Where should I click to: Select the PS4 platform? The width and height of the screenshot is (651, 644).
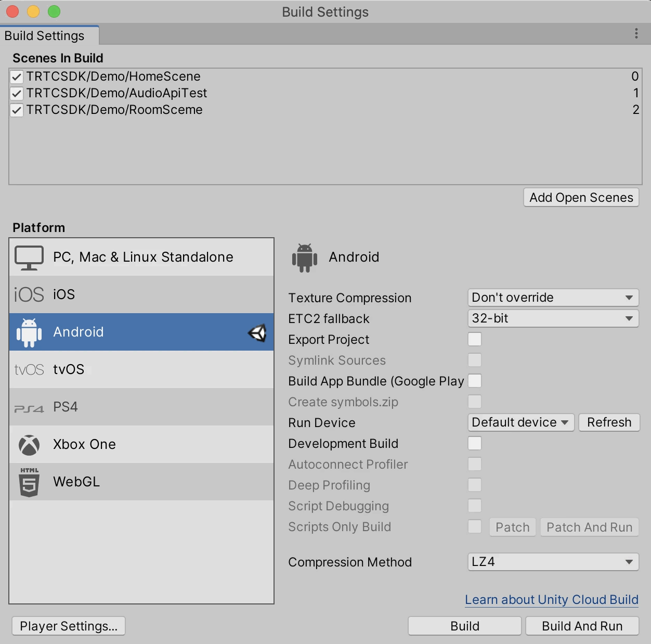click(x=141, y=407)
